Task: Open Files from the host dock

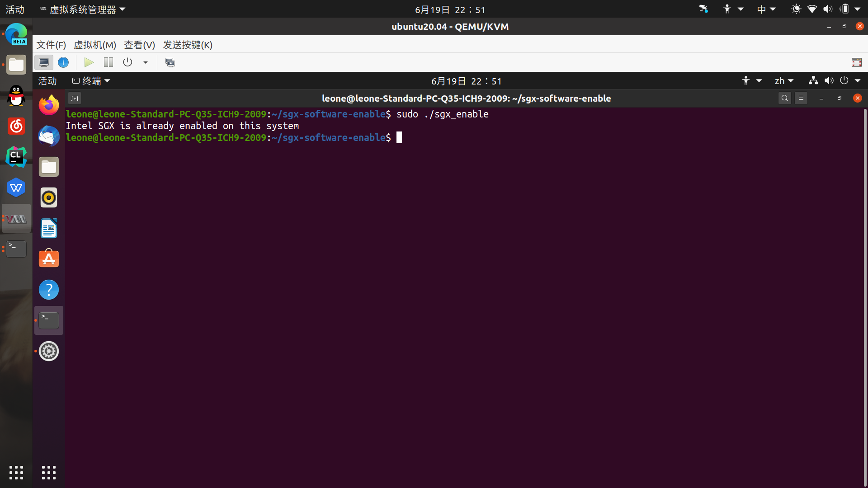Action: tap(16, 65)
